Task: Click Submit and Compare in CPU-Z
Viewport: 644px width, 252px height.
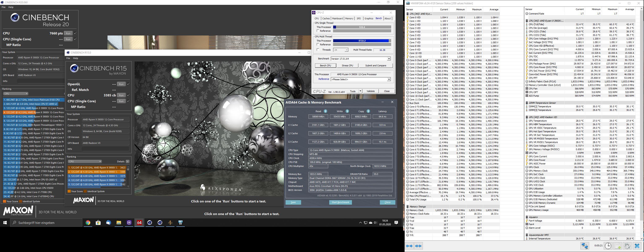Action: (x=375, y=66)
